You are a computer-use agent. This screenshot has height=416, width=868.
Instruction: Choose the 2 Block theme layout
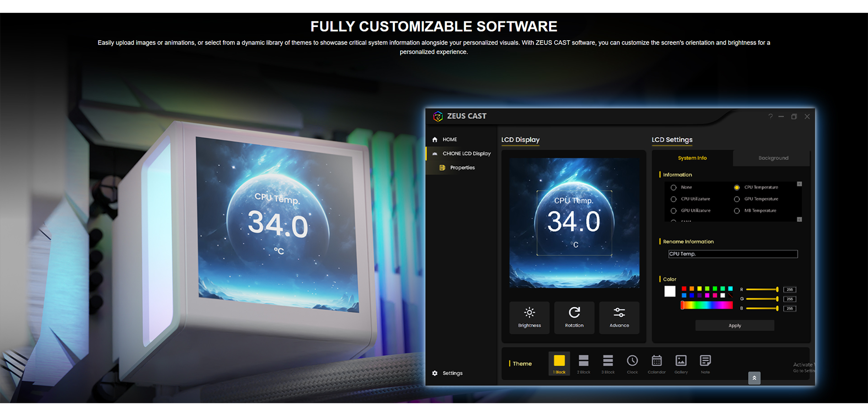584,364
